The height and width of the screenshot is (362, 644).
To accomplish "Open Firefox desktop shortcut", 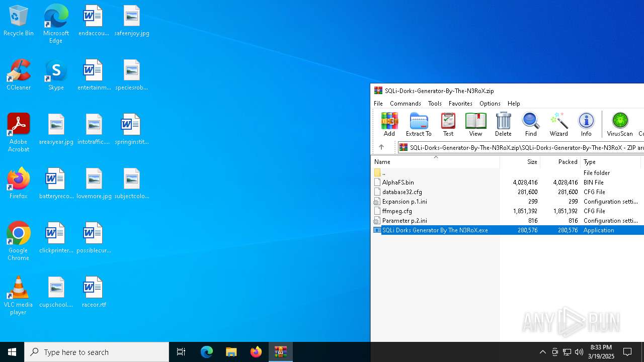I will point(19,184).
